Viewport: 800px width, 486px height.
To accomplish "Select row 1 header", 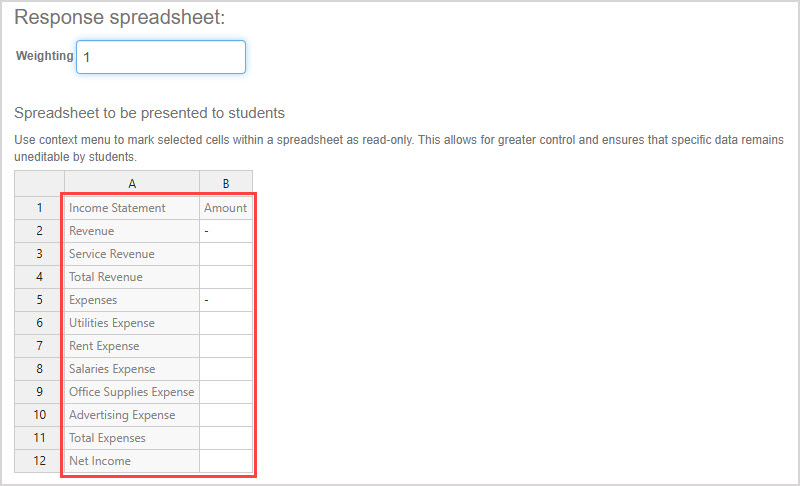I will [39, 208].
